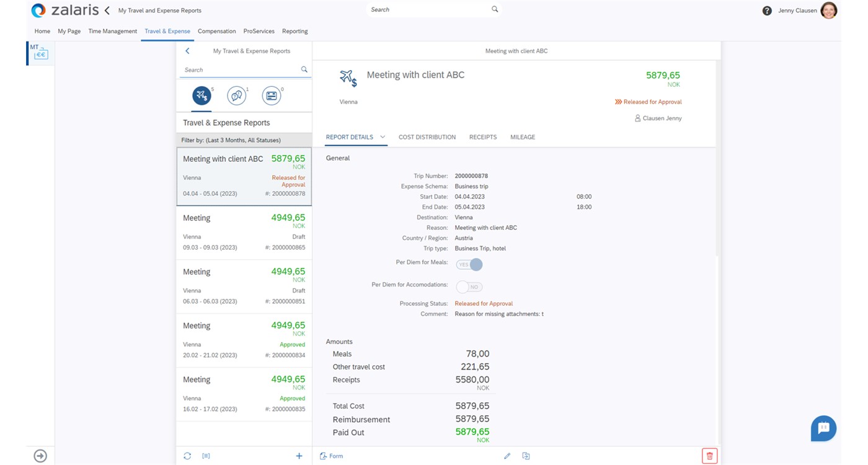Select the credit card transactions filter icon
868x465 pixels.
click(x=271, y=95)
